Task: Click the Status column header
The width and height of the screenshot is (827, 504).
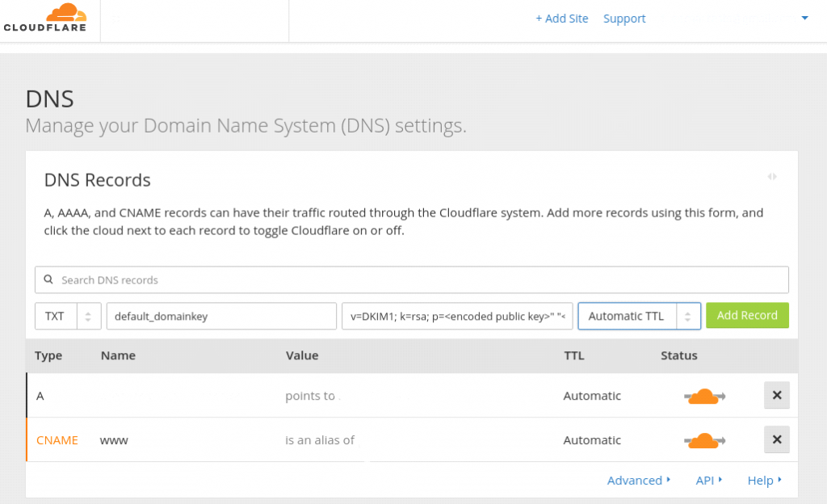Action: pos(678,356)
